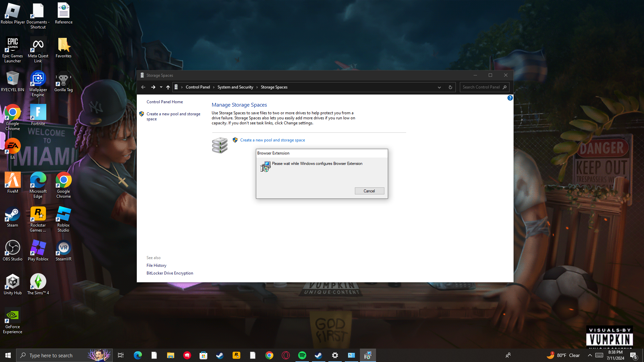Click Create a new pool and storage space link
Screen dimensions: 644x362
(x=272, y=140)
